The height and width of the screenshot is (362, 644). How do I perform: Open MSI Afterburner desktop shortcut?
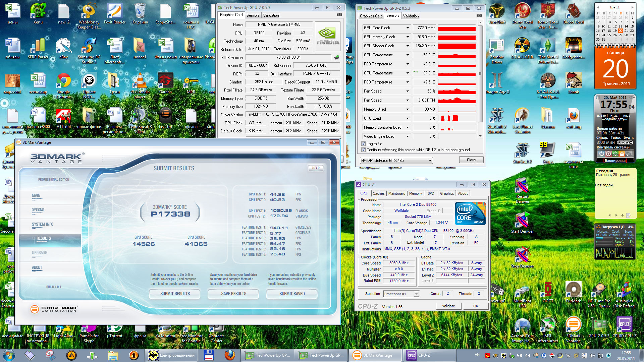pos(548,329)
